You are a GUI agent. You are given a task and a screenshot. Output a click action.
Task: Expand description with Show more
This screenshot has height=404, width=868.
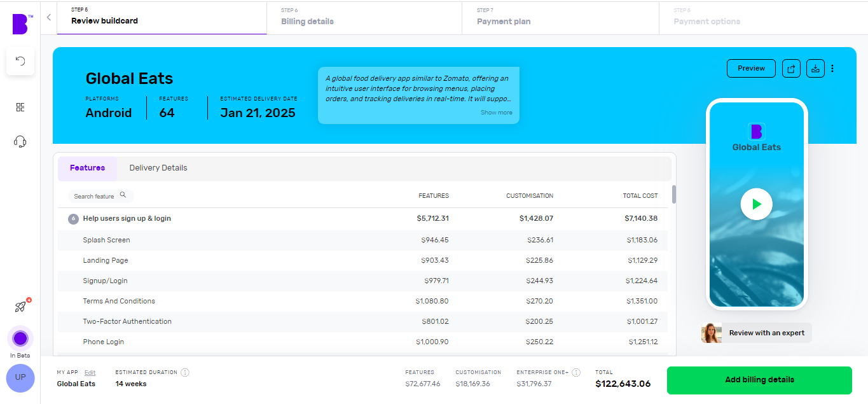pyautogui.click(x=496, y=113)
